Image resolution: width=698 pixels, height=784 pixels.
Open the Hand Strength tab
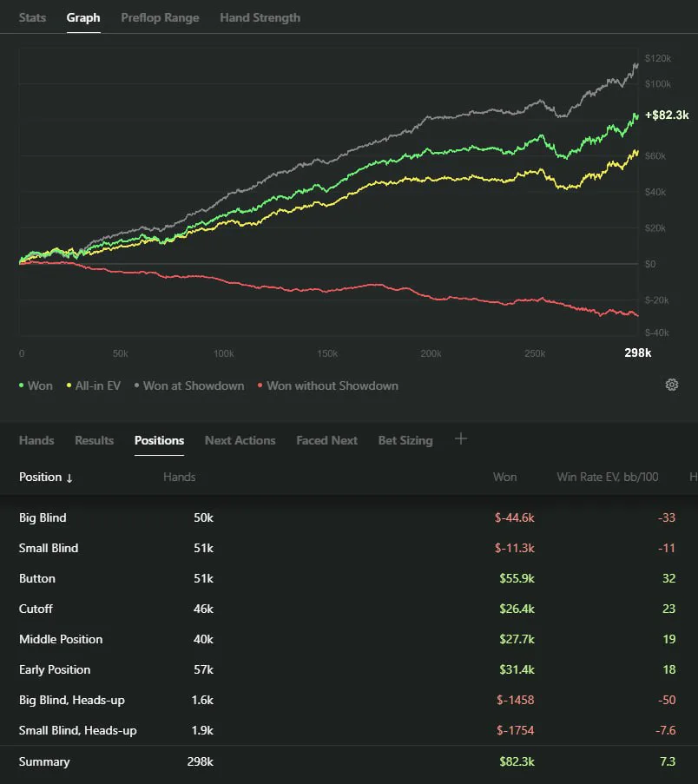coord(260,17)
